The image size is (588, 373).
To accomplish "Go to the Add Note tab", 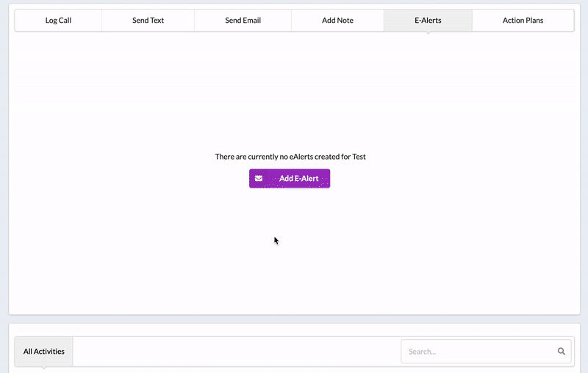I will click(337, 21).
